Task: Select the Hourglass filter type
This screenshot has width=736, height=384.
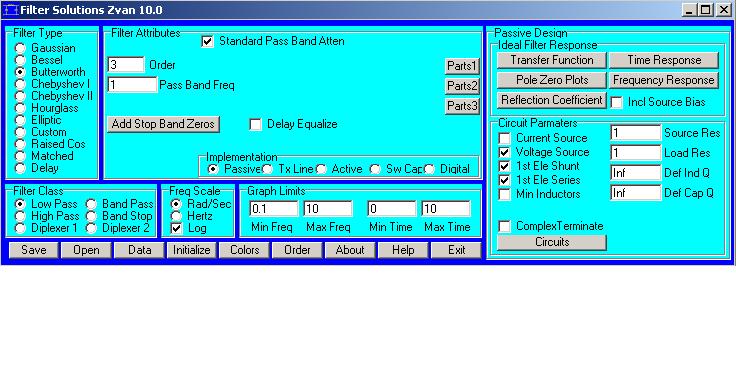Action: 20,108
